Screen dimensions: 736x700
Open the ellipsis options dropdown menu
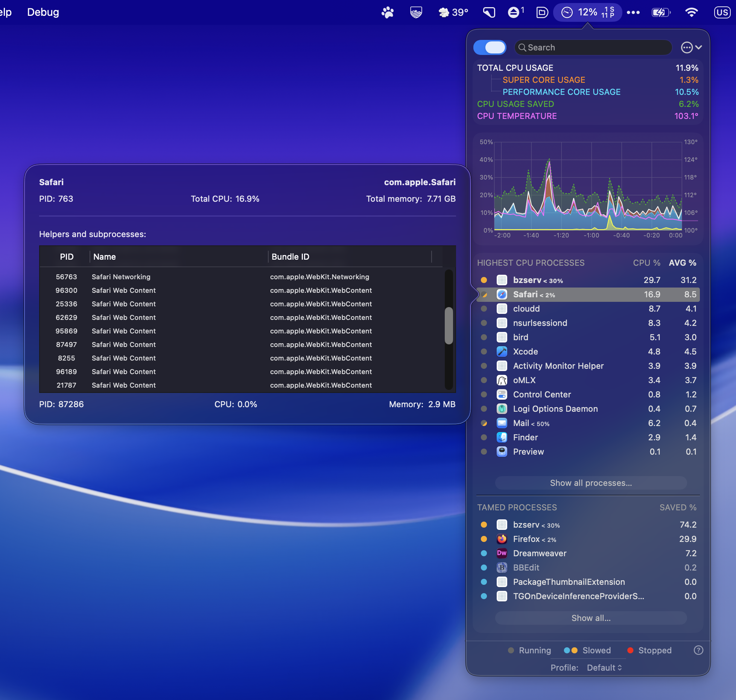click(691, 47)
